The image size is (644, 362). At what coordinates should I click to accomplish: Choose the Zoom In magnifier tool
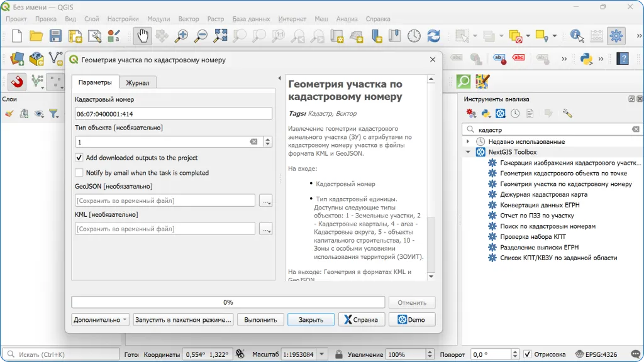click(x=181, y=36)
